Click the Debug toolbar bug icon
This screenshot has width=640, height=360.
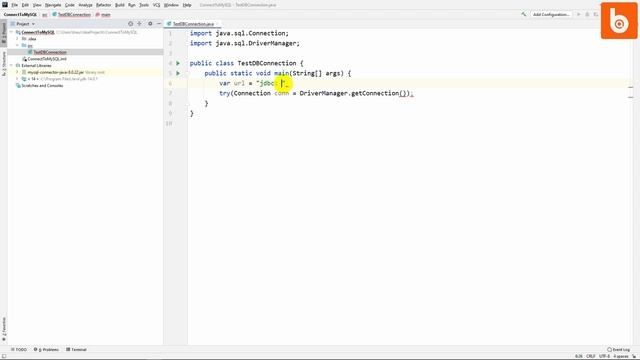pos(587,14)
